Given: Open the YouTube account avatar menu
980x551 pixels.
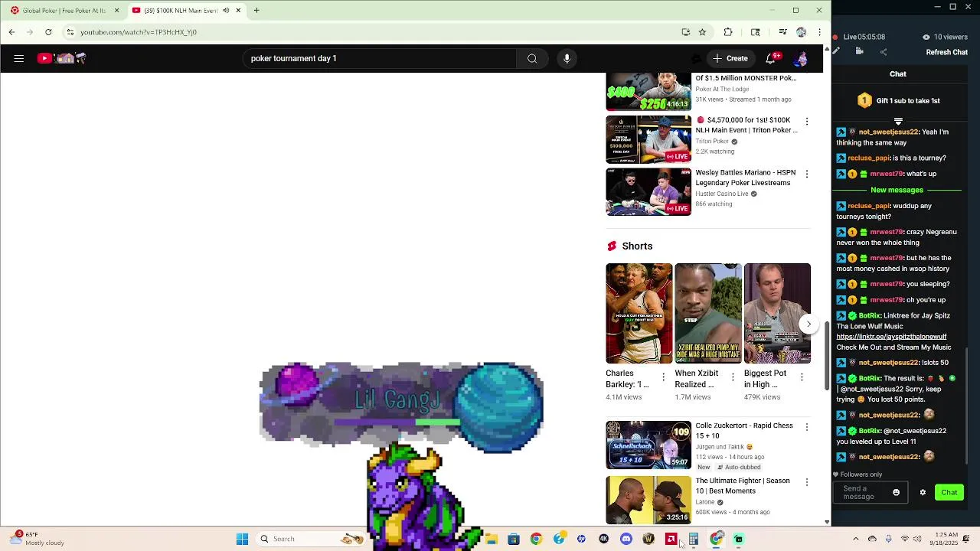Looking at the screenshot, I should coord(802,58).
